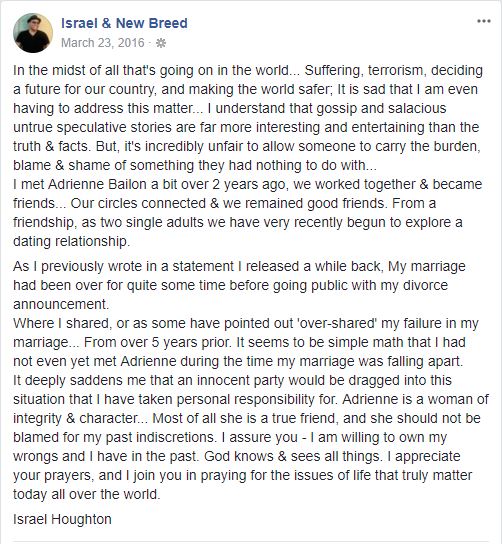Click the phrase 'God knows & sees all things'
This screenshot has width=502, height=544.
pyautogui.click(x=293, y=456)
